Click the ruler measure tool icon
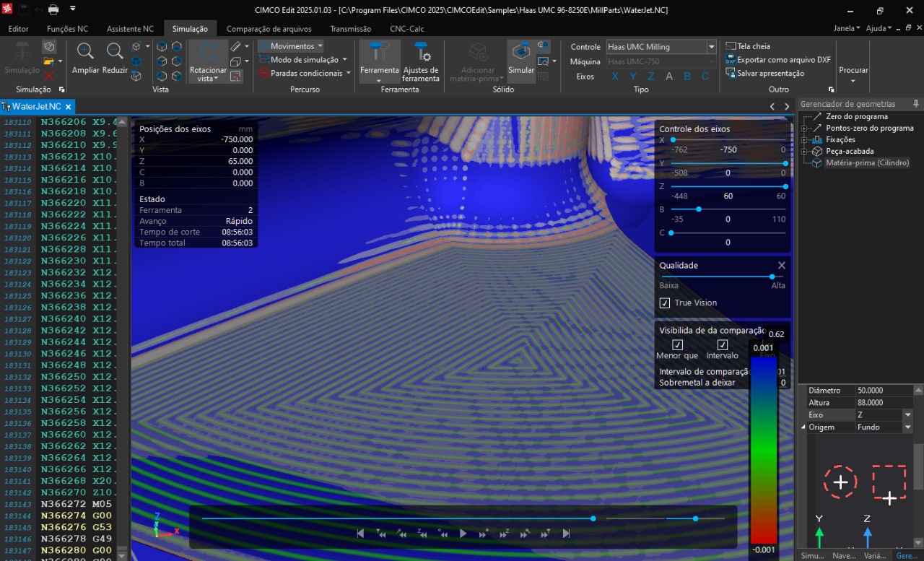924x561 pixels. (236, 46)
